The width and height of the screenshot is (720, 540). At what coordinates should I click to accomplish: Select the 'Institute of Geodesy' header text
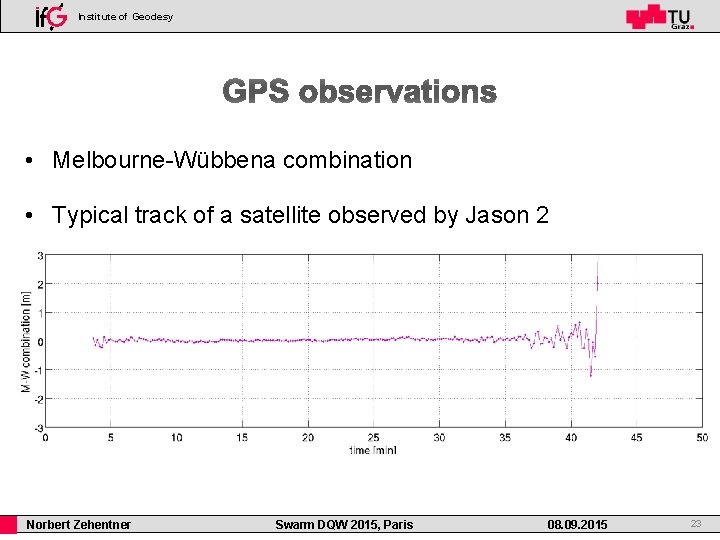click(x=125, y=17)
